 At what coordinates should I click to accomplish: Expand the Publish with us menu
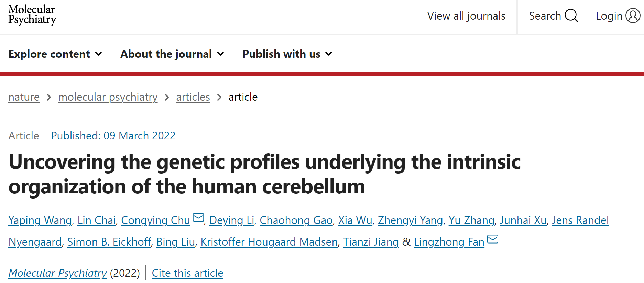287,54
